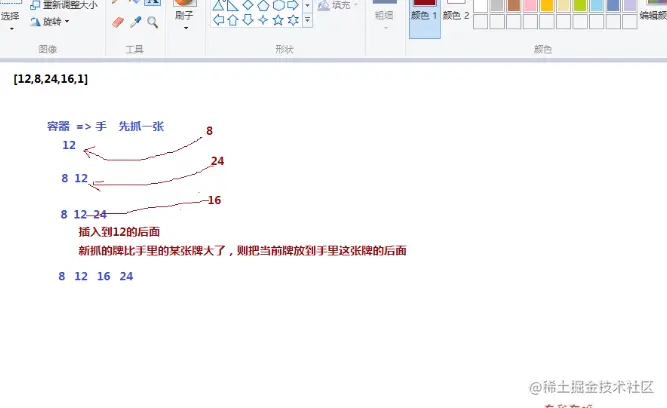Open the 选择 selection dropdown arrow
This screenshot has width=667, height=408.
click(x=11, y=29)
